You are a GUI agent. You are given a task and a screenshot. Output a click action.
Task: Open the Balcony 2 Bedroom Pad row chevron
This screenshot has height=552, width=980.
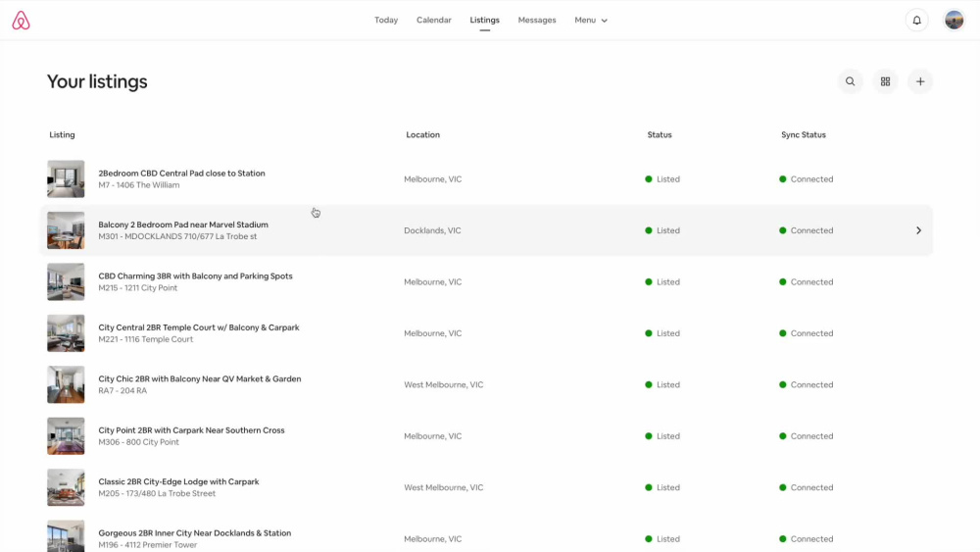pos(919,230)
